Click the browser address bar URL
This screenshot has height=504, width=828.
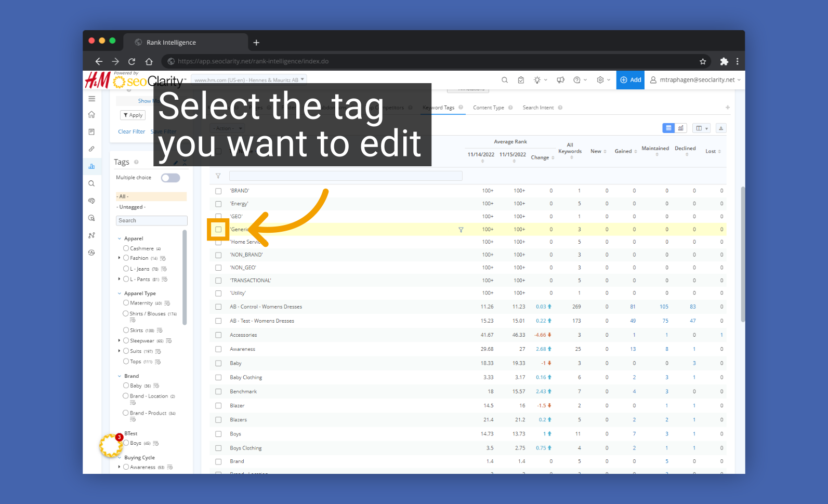pyautogui.click(x=253, y=61)
